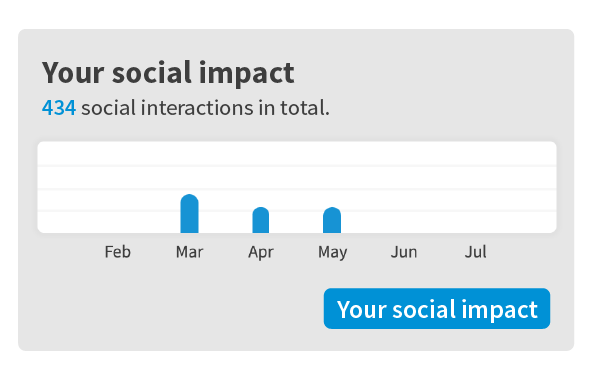
Task: Click the Your social impact heading
Action: 168,73
